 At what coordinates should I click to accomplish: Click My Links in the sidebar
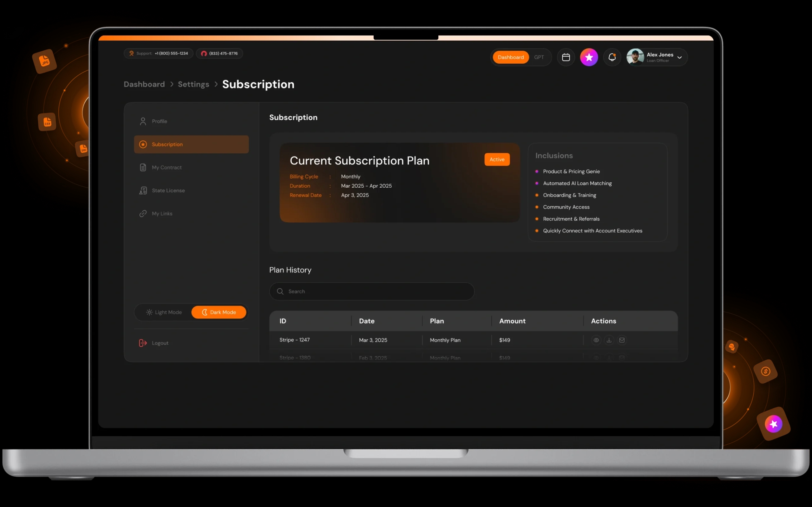(x=162, y=213)
